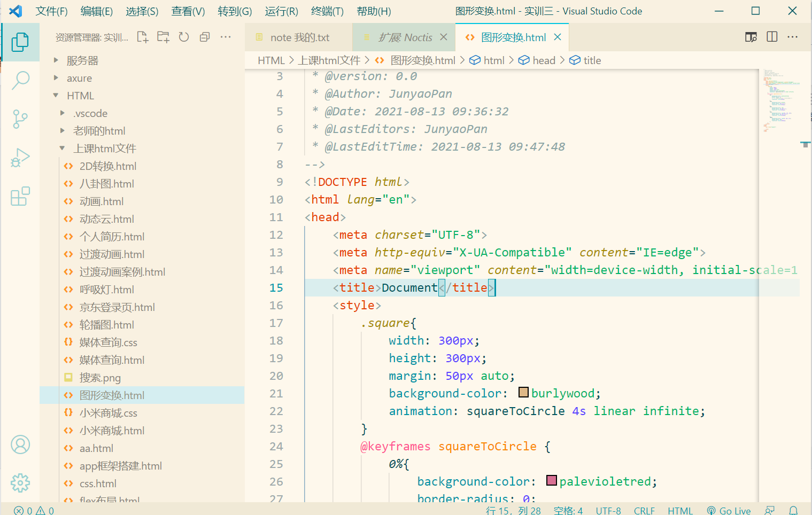
Task: Open the Search view in activity bar
Action: point(20,80)
